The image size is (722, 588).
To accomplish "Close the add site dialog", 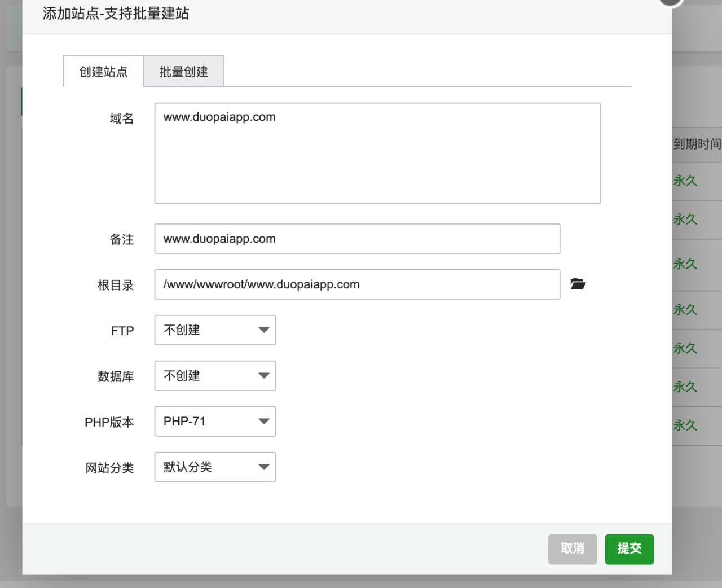I will click(x=670, y=3).
